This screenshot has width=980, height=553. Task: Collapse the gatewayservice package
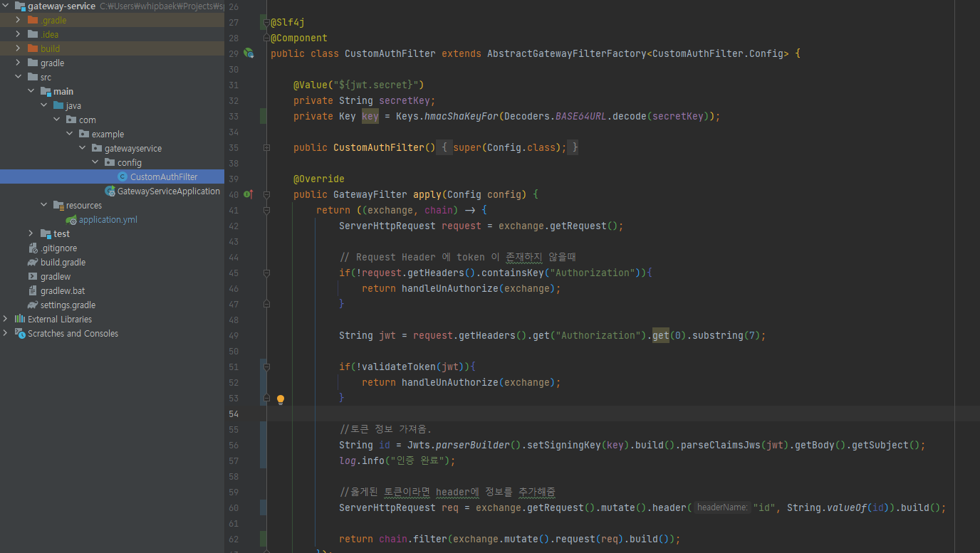[83, 148]
